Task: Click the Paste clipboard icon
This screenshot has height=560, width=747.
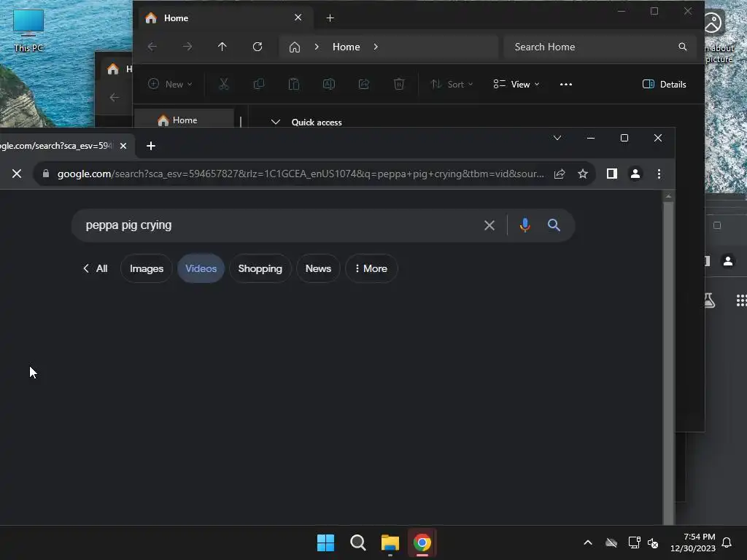Action: [x=294, y=85]
